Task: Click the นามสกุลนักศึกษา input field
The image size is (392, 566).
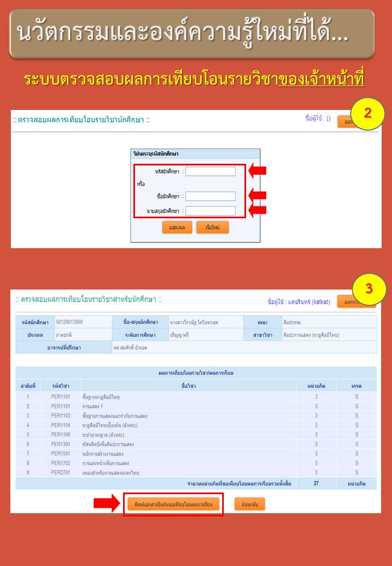Action: click(211, 211)
